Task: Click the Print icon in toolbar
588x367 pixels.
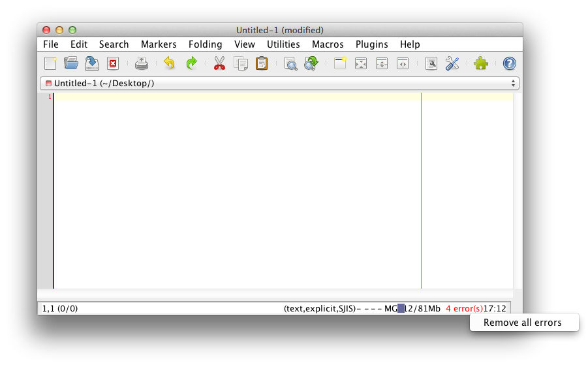Action: (x=142, y=63)
